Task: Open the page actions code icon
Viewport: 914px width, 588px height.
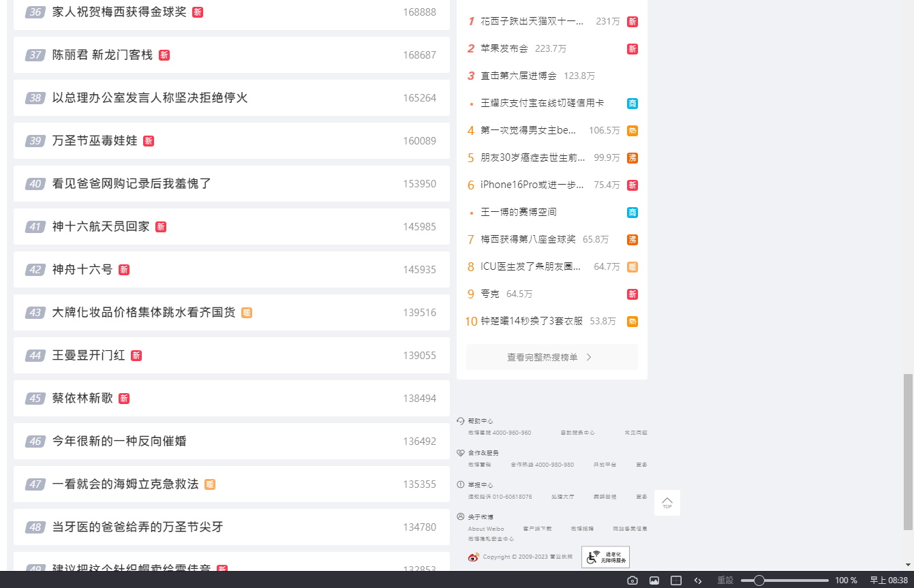Action: pos(698,581)
